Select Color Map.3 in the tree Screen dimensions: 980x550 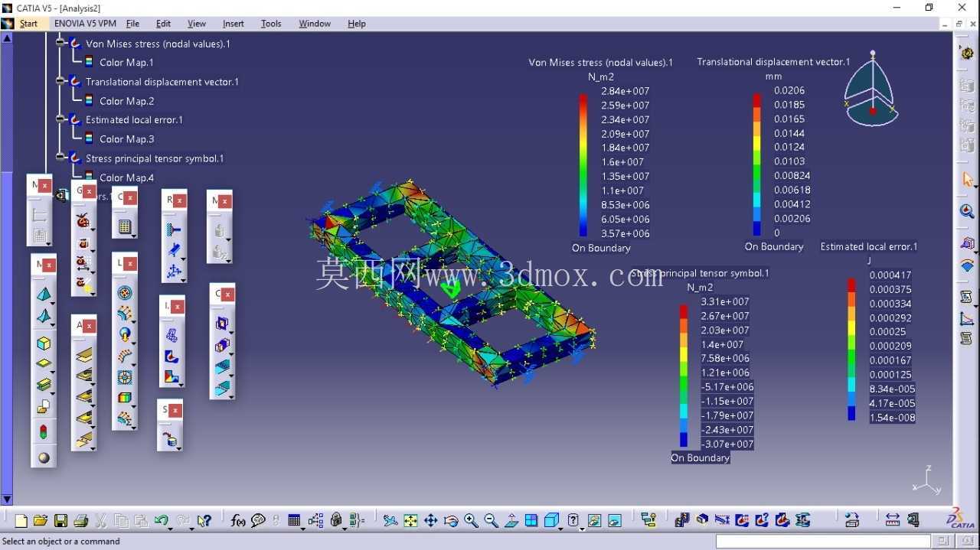pyautogui.click(x=127, y=139)
